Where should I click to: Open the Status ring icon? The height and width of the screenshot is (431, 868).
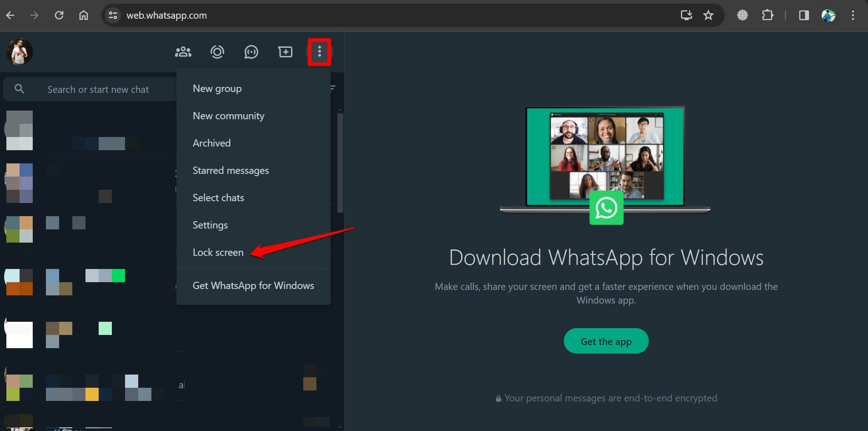click(217, 52)
